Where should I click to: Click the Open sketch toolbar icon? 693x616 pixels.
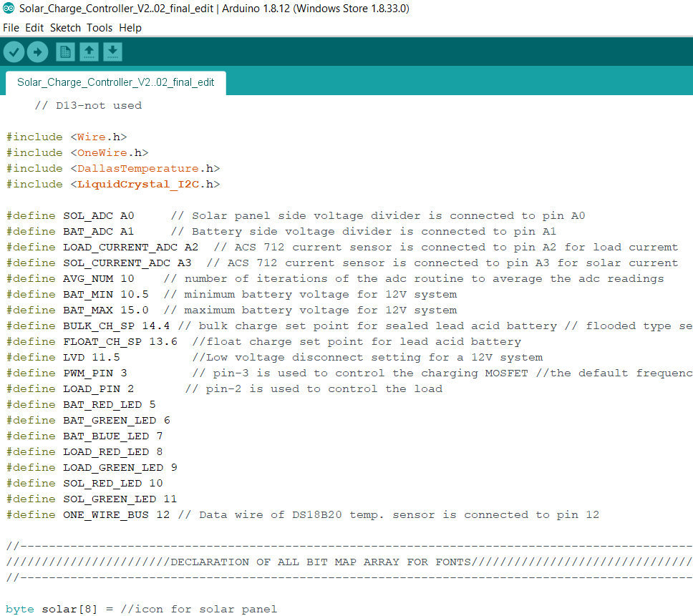(88, 52)
